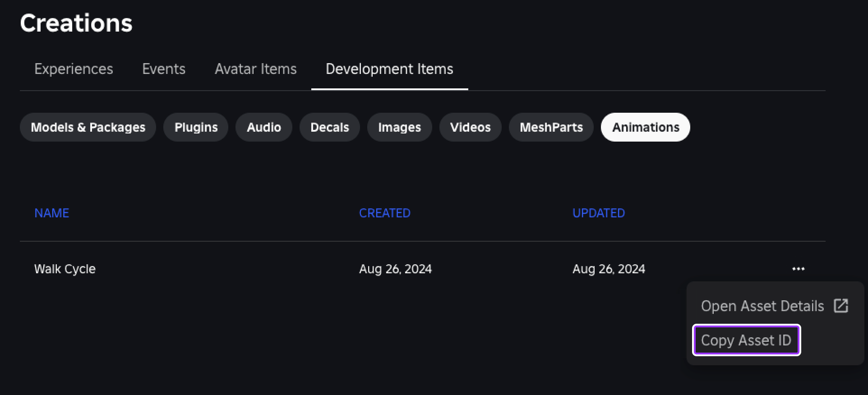Select the Animations filter chip

[646, 127]
